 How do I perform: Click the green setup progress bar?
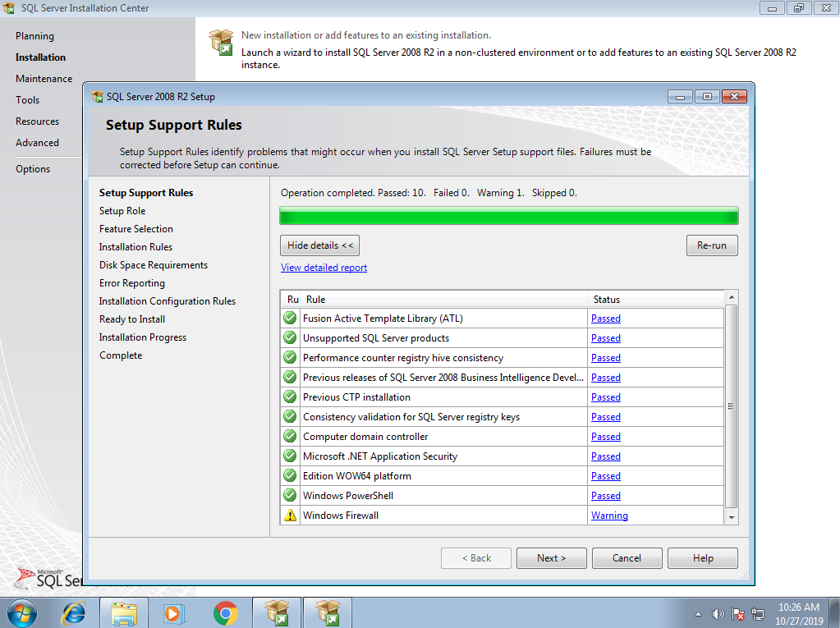click(x=508, y=216)
